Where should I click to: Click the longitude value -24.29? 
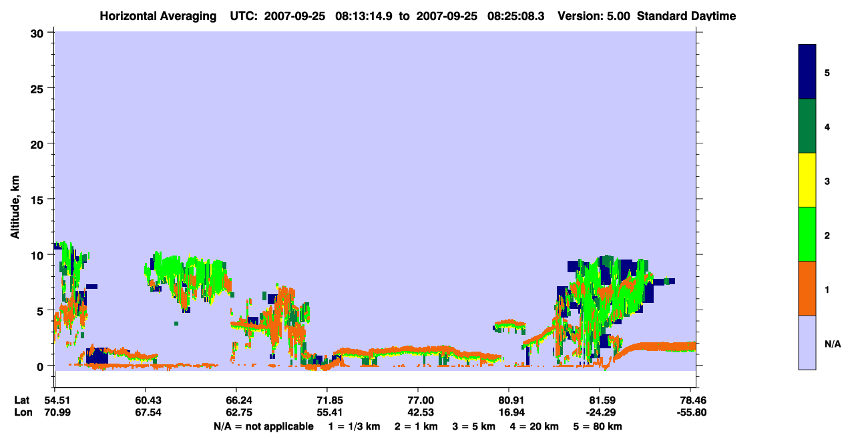point(600,412)
